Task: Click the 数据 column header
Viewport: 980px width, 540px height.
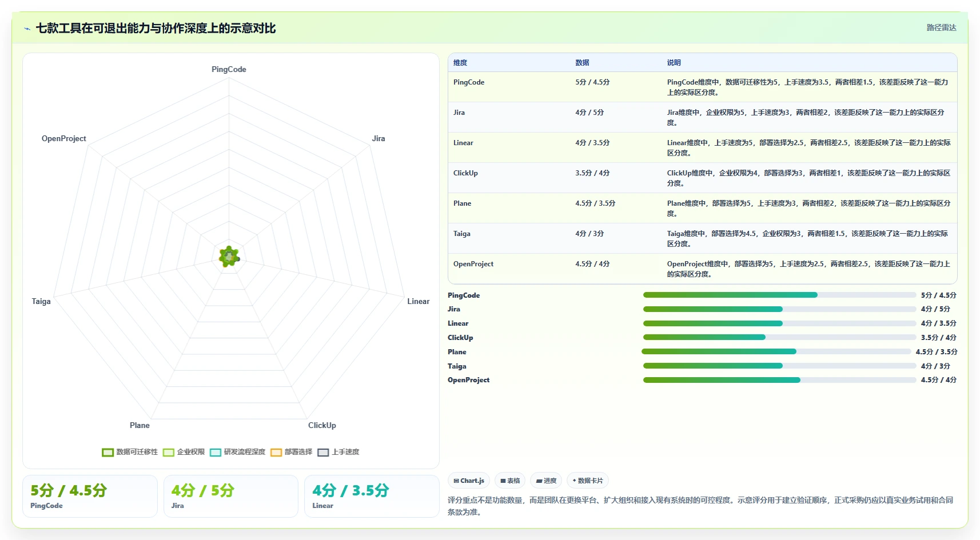Action: point(582,63)
